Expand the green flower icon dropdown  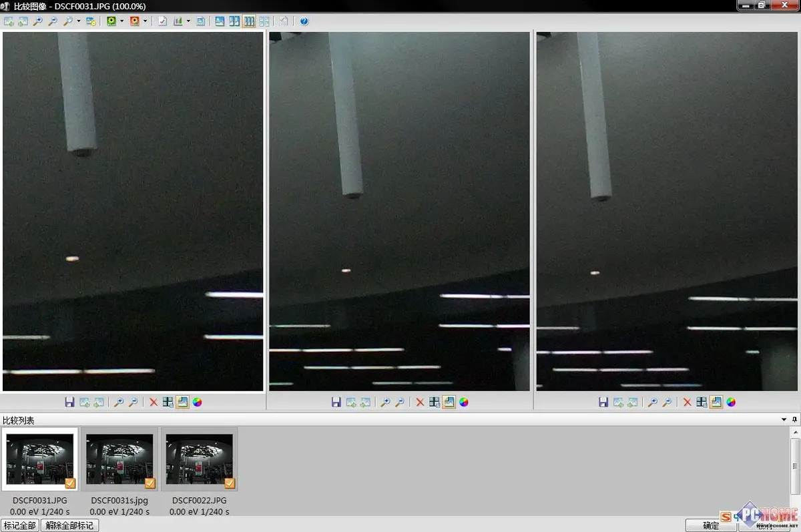click(x=121, y=21)
